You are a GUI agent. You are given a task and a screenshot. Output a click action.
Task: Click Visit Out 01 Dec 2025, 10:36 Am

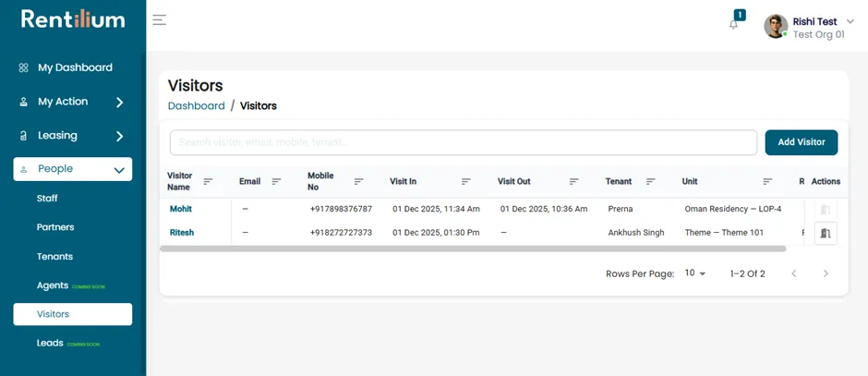click(544, 210)
